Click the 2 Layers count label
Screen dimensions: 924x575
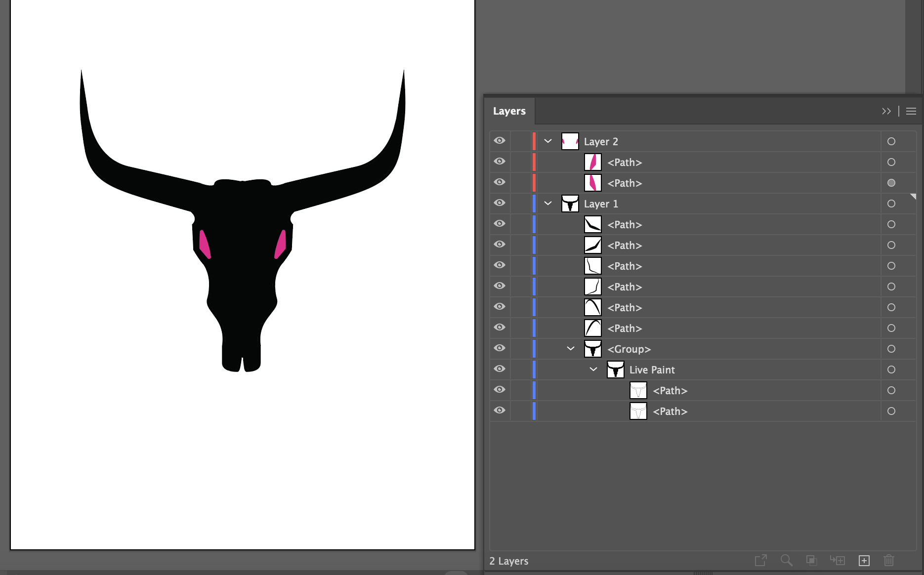508,561
